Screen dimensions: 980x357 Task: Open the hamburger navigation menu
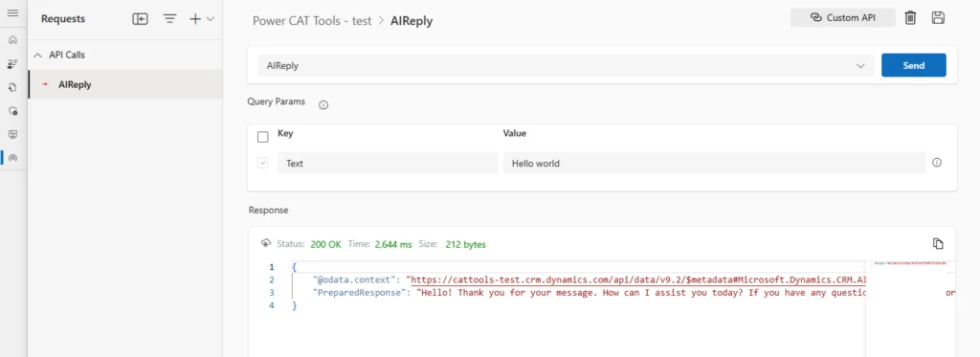pos(12,13)
